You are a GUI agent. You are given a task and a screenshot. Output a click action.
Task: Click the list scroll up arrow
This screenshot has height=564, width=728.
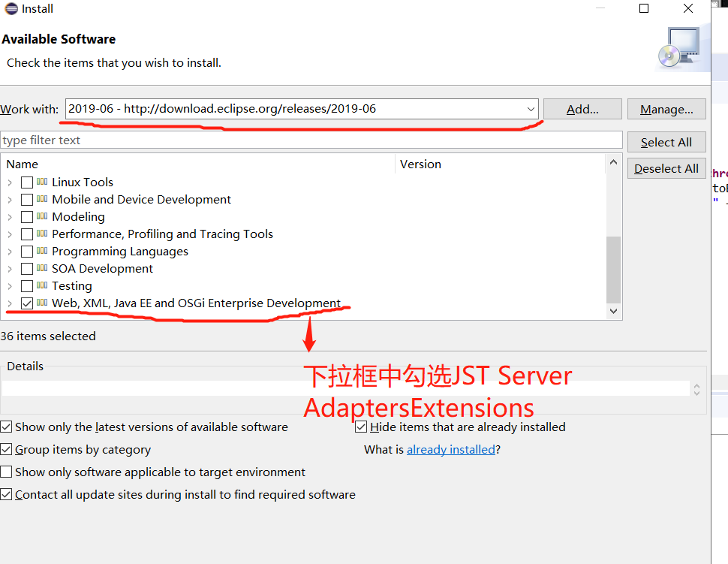coord(613,161)
